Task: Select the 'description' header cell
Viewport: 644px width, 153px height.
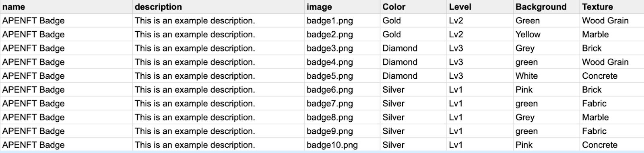Action: pyautogui.click(x=218, y=7)
